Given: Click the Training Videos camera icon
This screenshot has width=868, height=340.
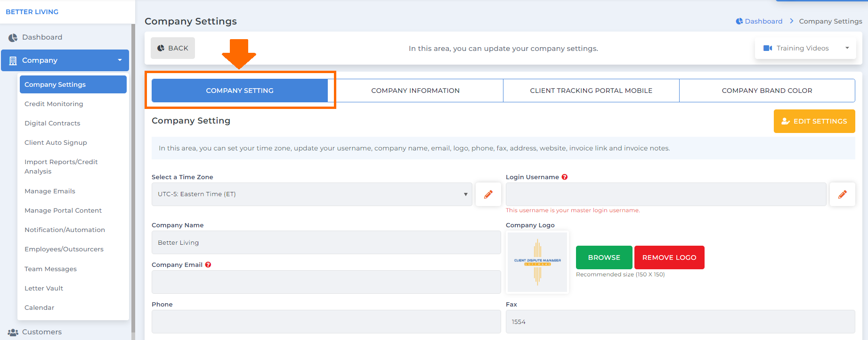Looking at the screenshot, I should coord(768,48).
